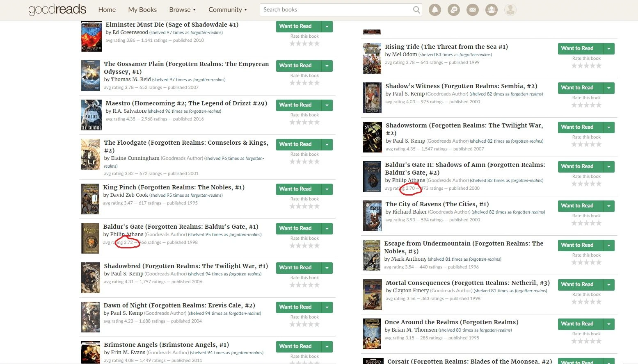This screenshot has width=638, height=364.
Task: Go to Home in navigation
Action: pos(107,10)
